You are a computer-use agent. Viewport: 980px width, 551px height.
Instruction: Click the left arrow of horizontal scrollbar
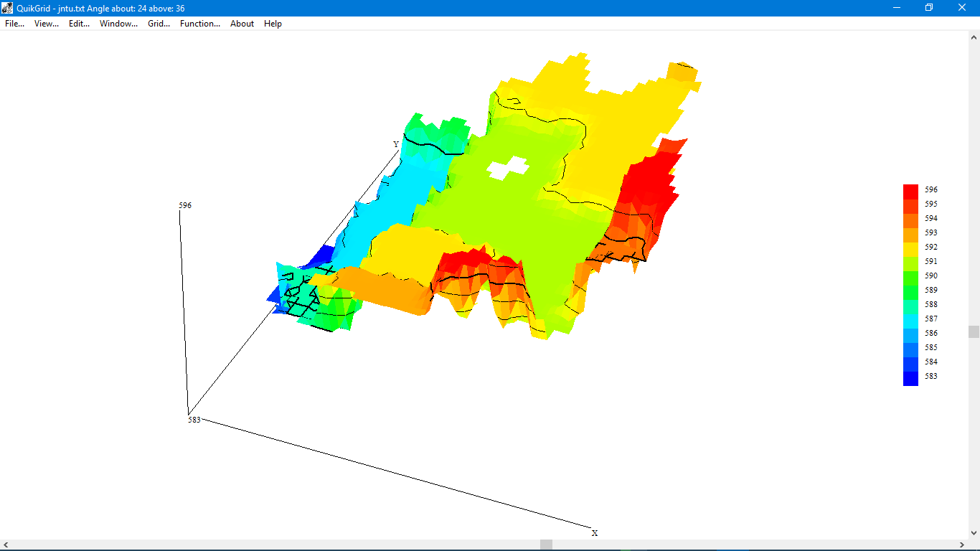point(6,545)
